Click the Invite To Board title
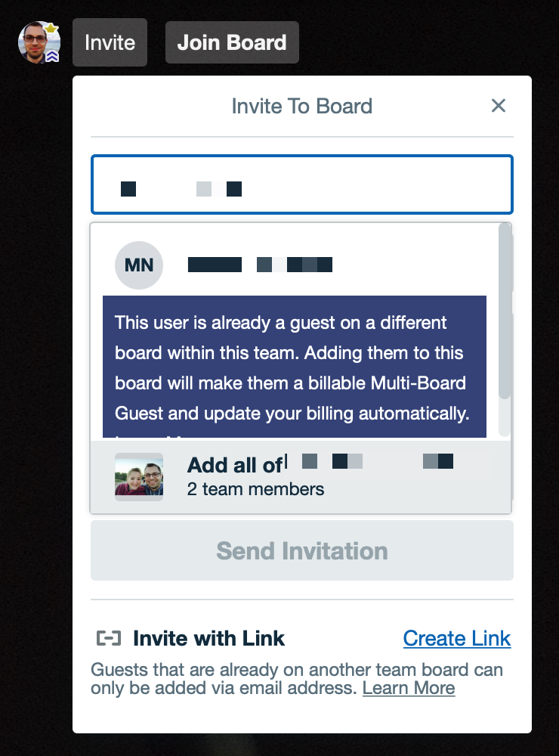Screen dimensions: 559x756 pyautogui.click(x=301, y=106)
